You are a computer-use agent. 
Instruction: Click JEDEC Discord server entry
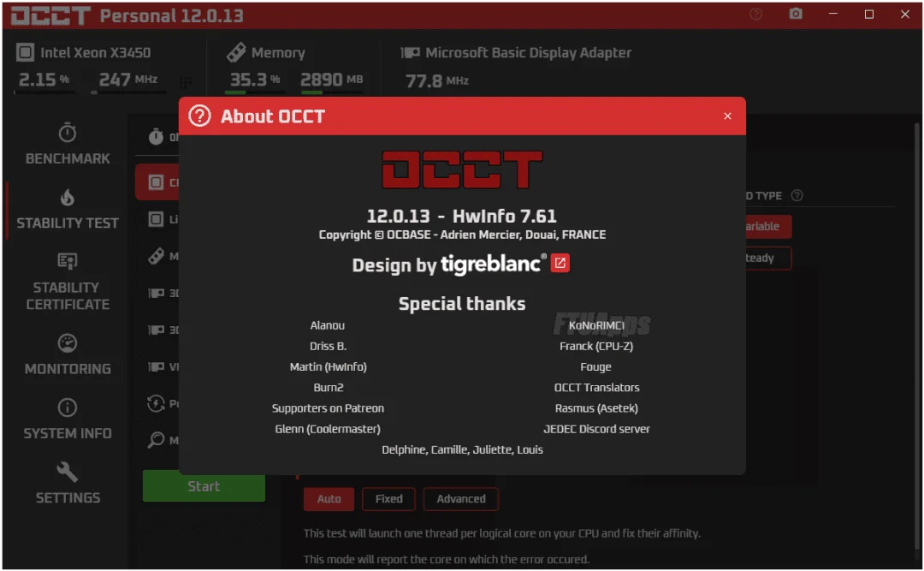tap(596, 429)
